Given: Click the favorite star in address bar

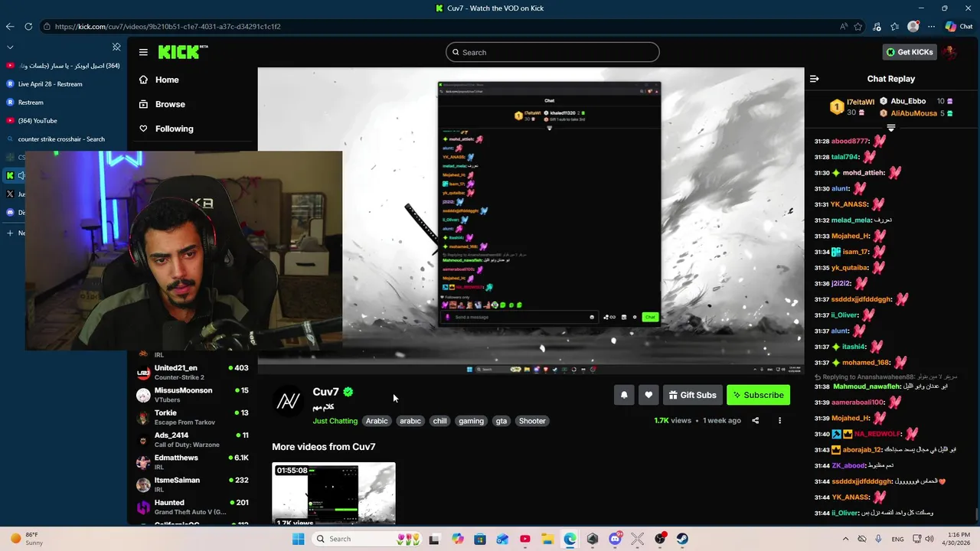Looking at the screenshot, I should [858, 26].
